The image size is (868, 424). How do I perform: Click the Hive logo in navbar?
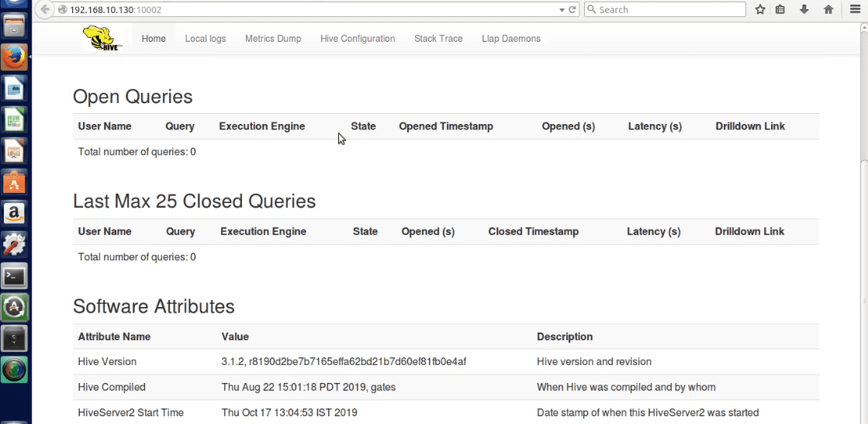(x=102, y=38)
